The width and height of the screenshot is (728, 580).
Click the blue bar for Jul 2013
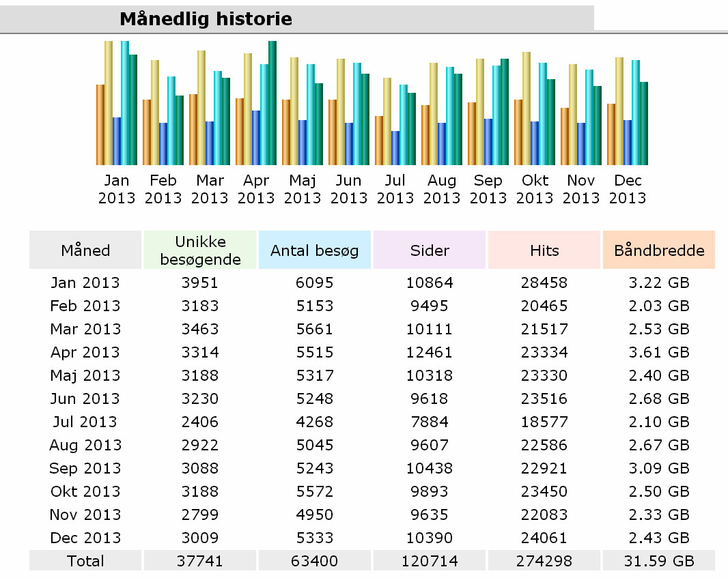tap(395, 148)
